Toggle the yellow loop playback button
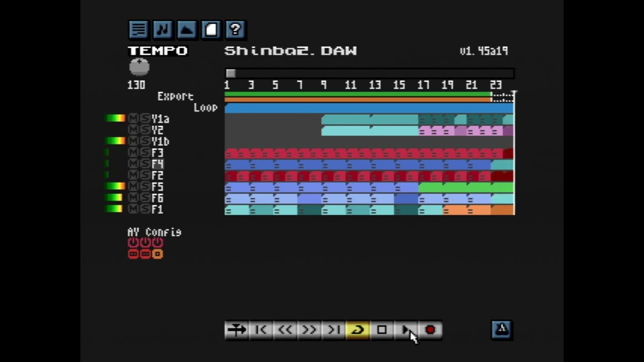644x362 pixels. coord(357,330)
